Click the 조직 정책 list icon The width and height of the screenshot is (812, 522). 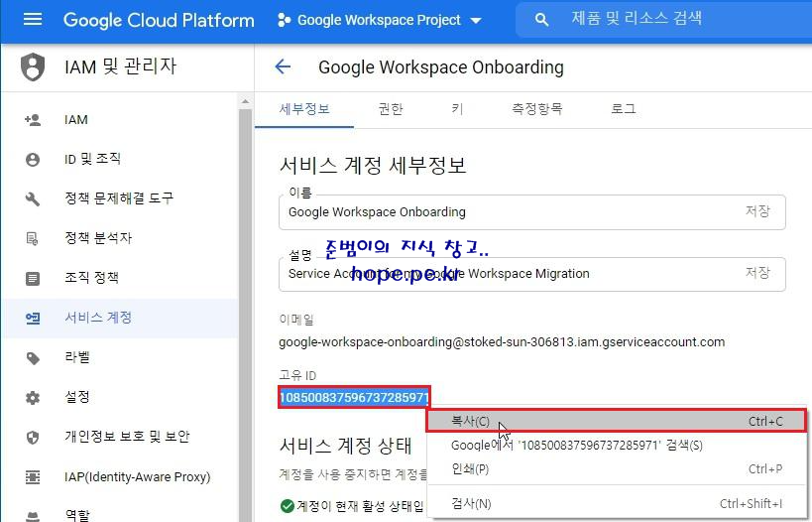33,278
